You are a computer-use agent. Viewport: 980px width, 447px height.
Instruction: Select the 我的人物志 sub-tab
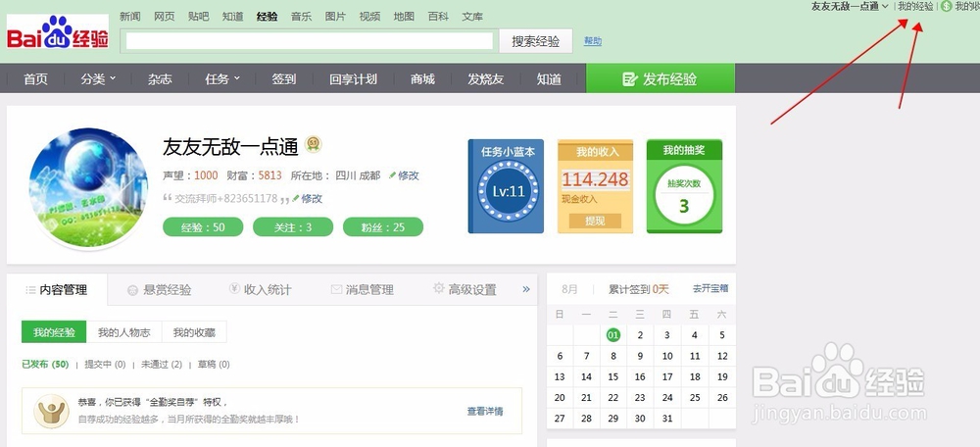click(124, 332)
